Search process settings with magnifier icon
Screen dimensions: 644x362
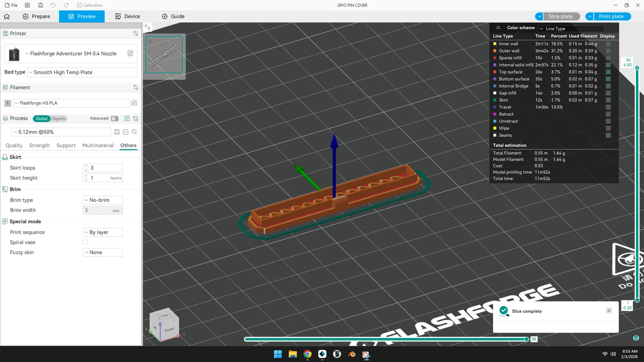(x=134, y=132)
